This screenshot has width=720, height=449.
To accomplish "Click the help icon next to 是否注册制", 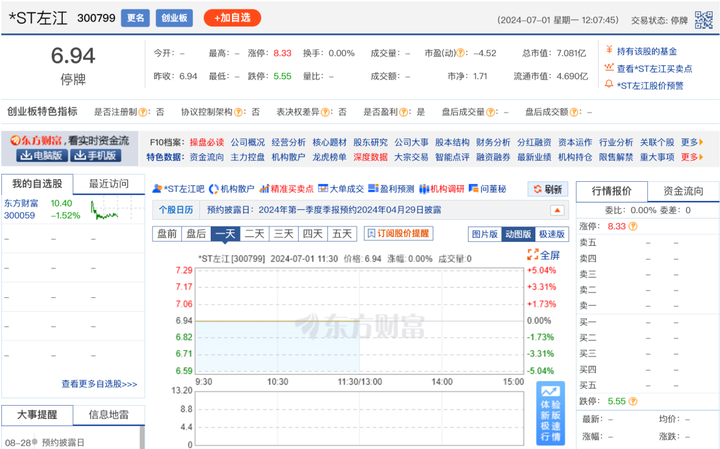I will (143, 112).
